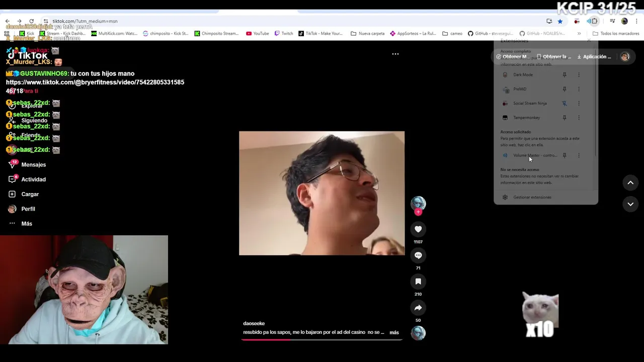Image resolution: width=644 pixels, height=362 pixels.
Task: Share the video using the arrow icon
Action: tap(418, 308)
